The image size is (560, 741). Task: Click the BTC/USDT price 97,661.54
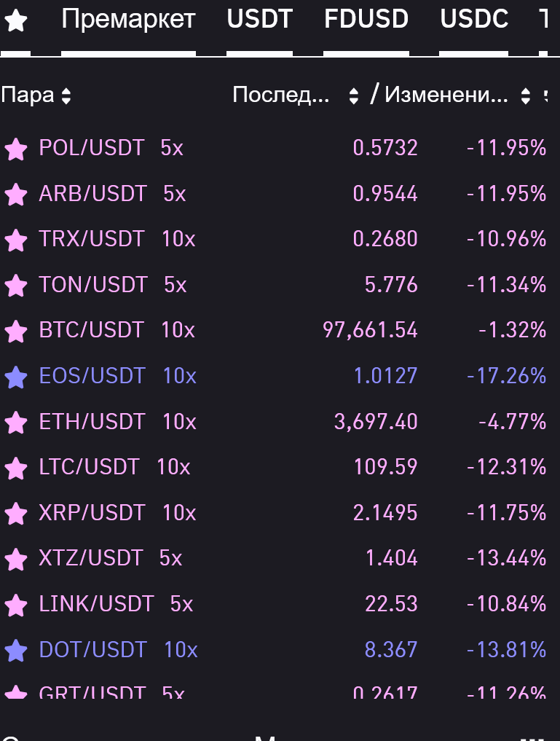370,330
